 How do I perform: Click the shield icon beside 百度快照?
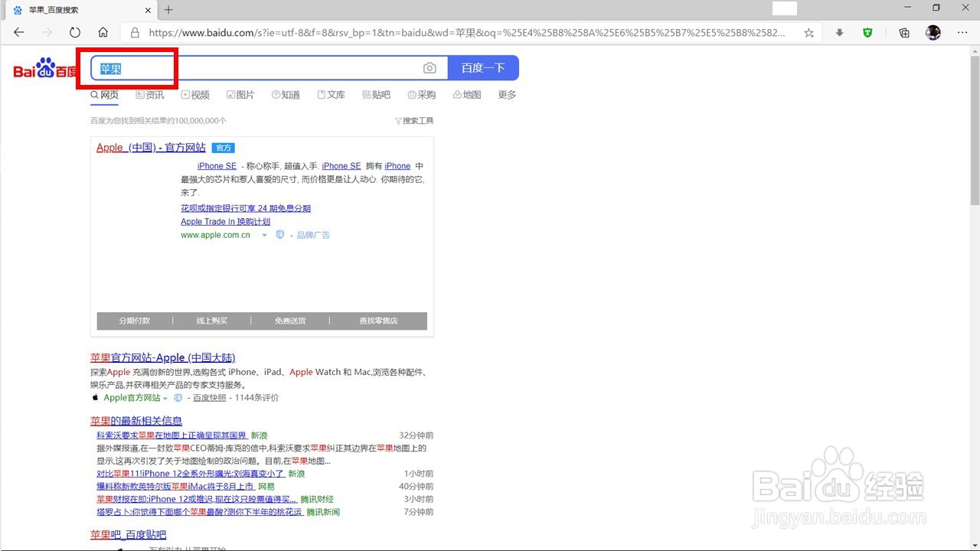click(178, 398)
